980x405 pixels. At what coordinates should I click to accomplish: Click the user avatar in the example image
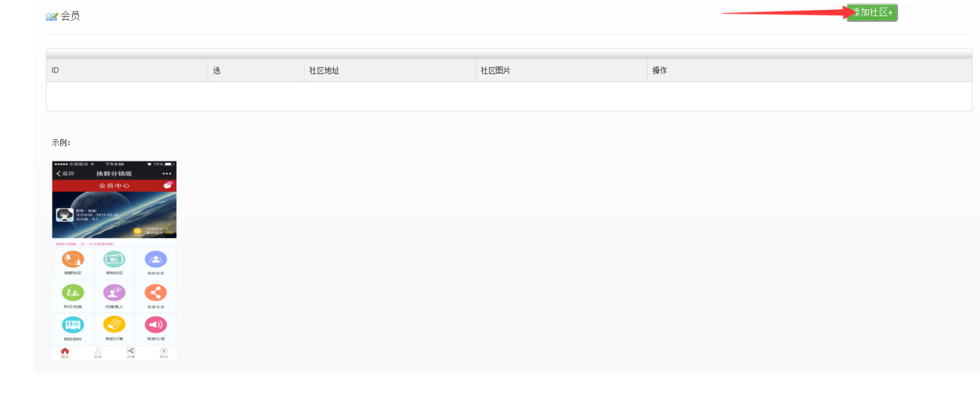click(x=65, y=214)
